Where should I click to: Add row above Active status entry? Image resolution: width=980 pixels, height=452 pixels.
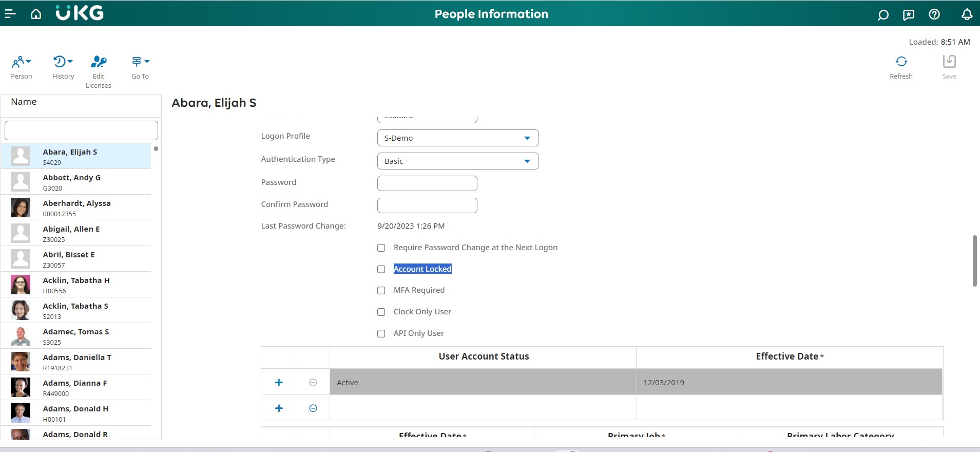click(279, 383)
